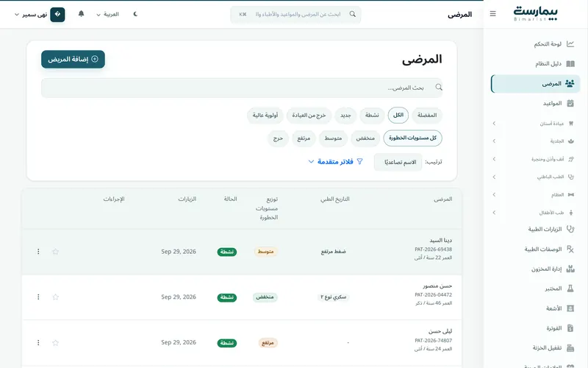Select the أولوية عالية filter tab
Screen dimensions: 588x368
pos(265,116)
